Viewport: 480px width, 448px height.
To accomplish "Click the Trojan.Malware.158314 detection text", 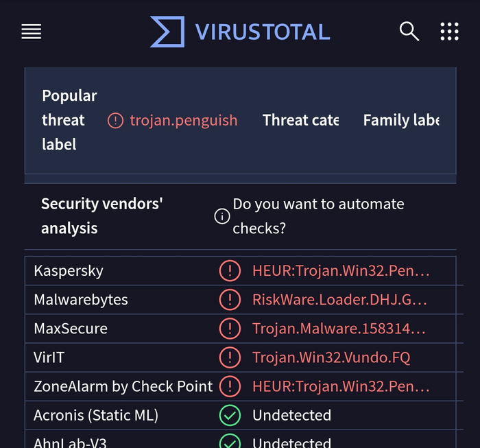I will click(339, 329).
